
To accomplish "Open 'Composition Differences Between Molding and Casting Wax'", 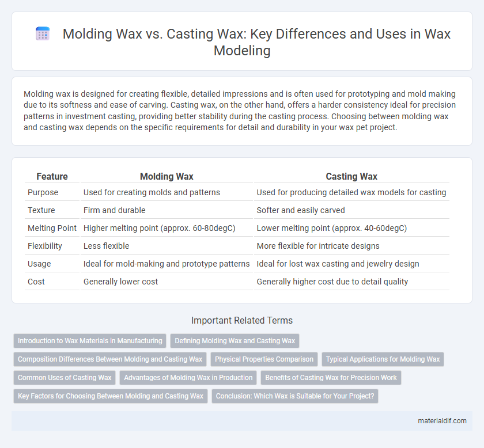I will tap(110, 359).
